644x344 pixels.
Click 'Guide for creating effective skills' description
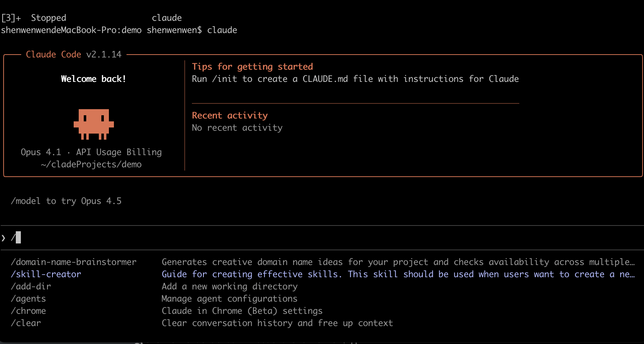point(398,274)
